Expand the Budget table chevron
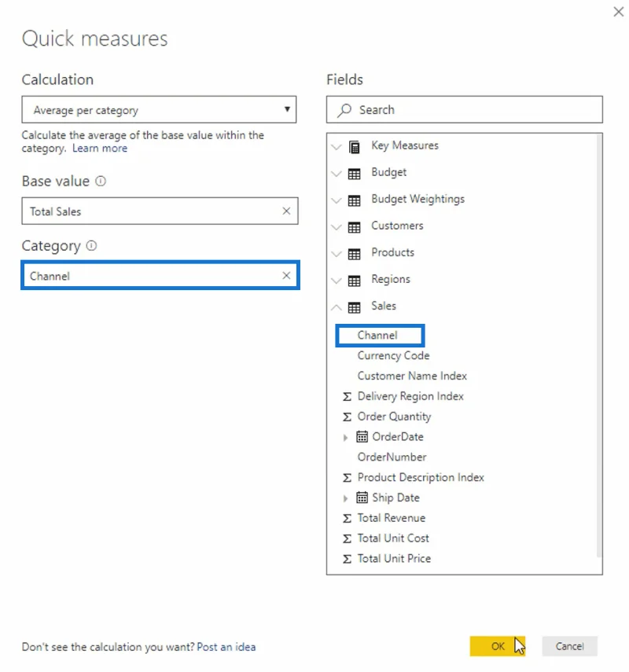629x672 pixels. [337, 174]
